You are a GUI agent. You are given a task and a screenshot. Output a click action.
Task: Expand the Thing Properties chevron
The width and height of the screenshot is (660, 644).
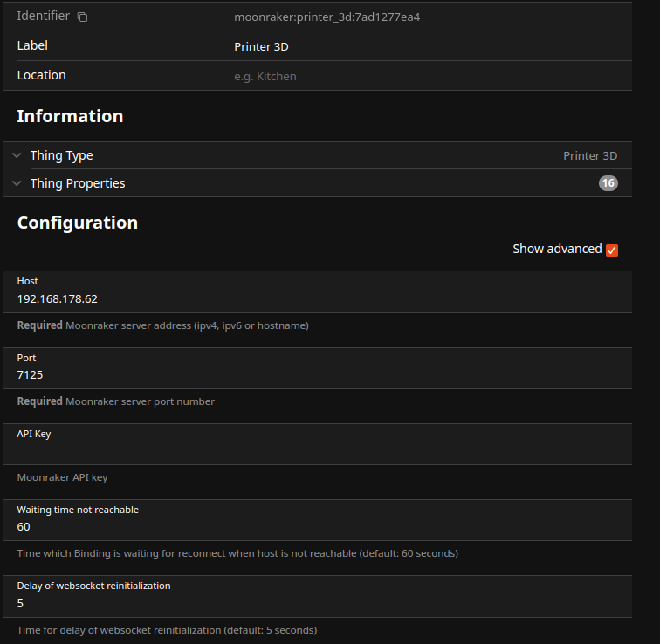pyautogui.click(x=17, y=183)
